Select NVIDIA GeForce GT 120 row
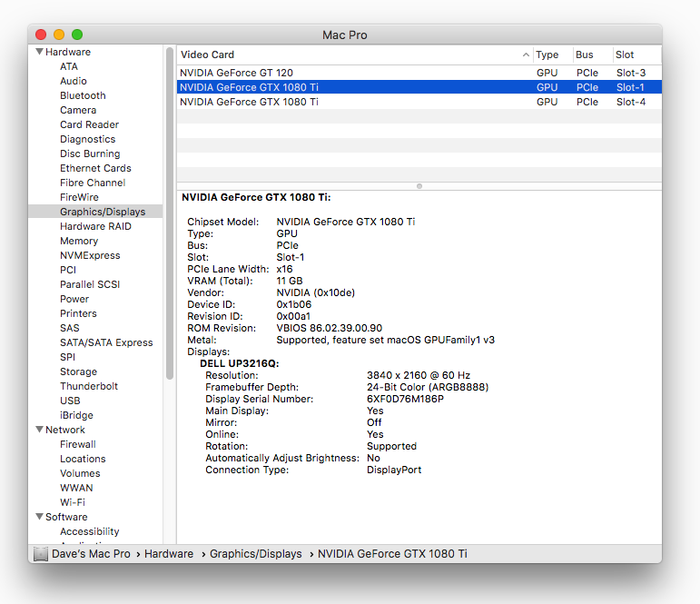The image size is (700, 604). point(419,73)
